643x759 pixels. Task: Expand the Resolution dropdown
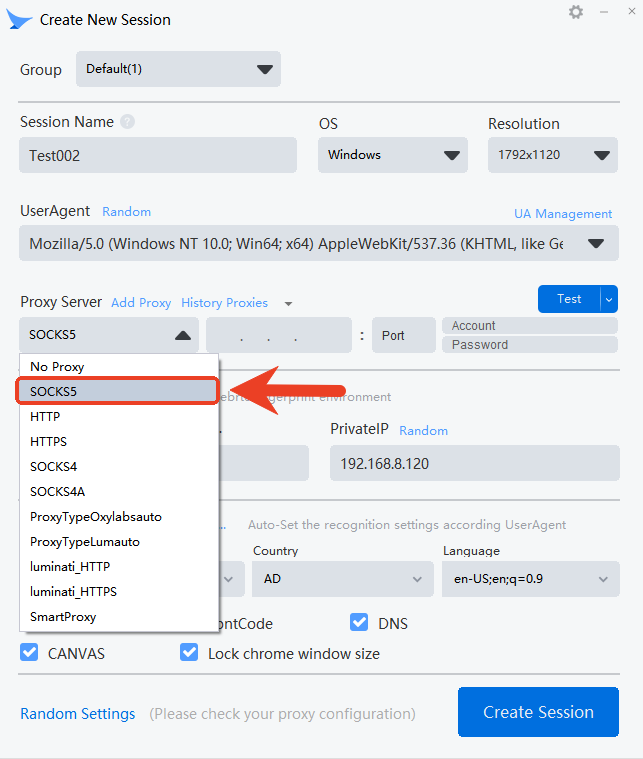[552, 155]
